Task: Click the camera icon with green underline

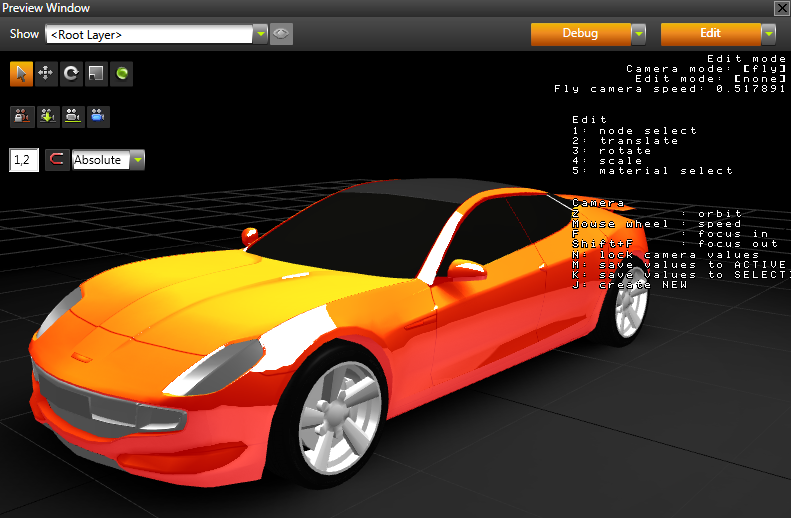Action: pyautogui.click(x=72, y=116)
